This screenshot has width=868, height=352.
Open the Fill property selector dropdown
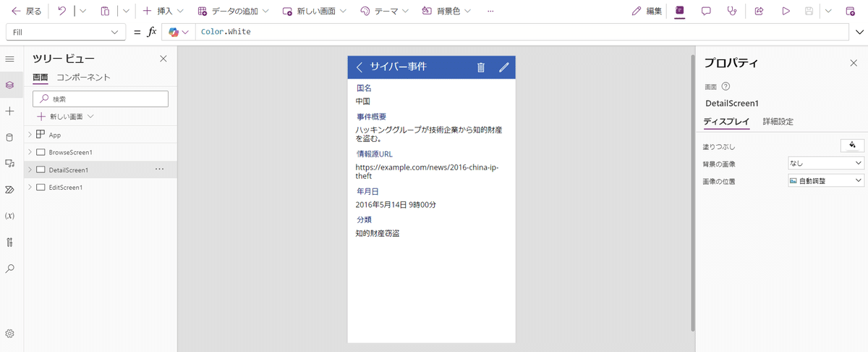click(66, 32)
